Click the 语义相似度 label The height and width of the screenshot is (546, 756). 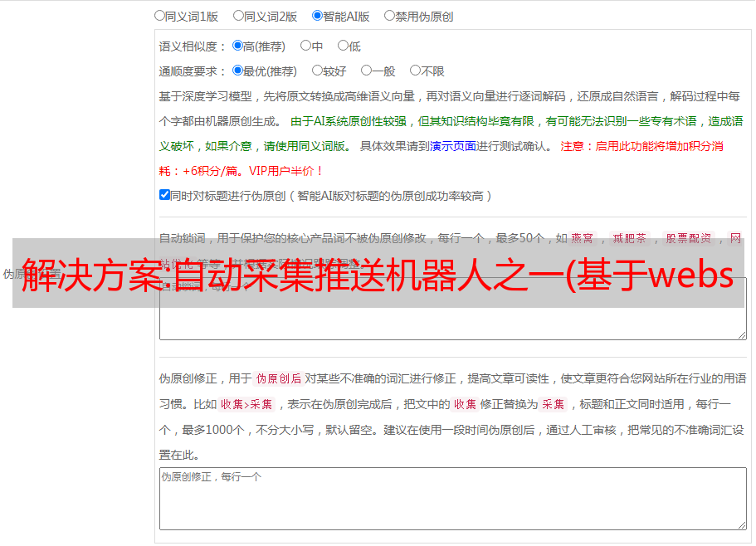188,46
